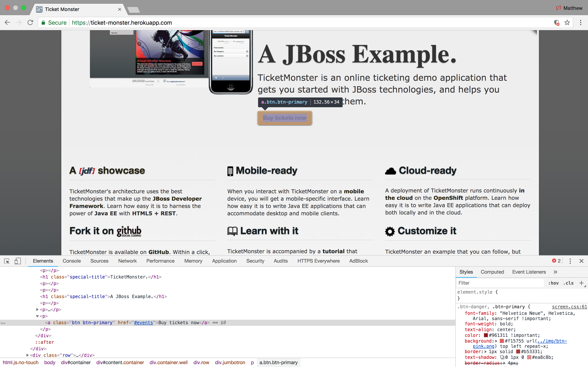
Task: Toggle the device toolbar icon
Action: pos(18,261)
